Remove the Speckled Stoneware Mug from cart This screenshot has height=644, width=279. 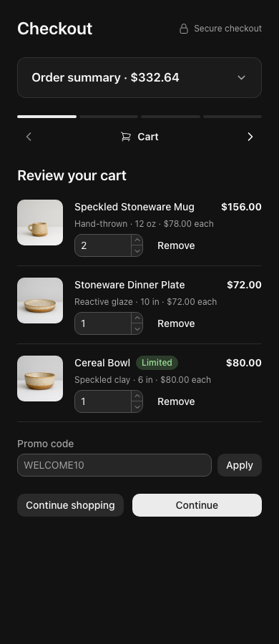[x=176, y=245]
